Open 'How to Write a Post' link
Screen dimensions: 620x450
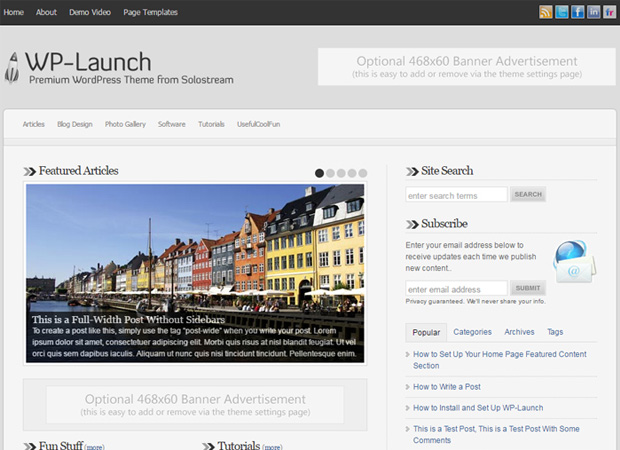pos(447,387)
